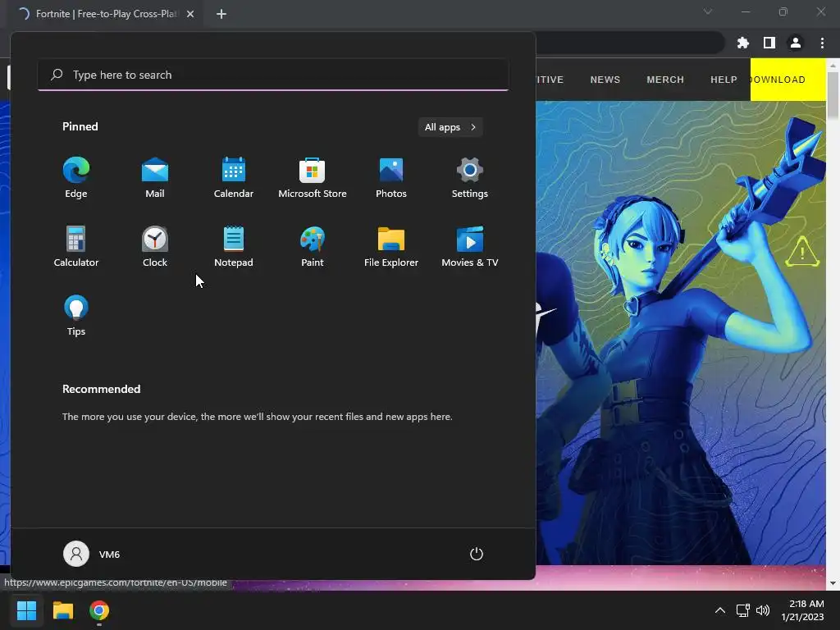Open the VM6 user account menu
840x630 pixels.
(x=92, y=554)
